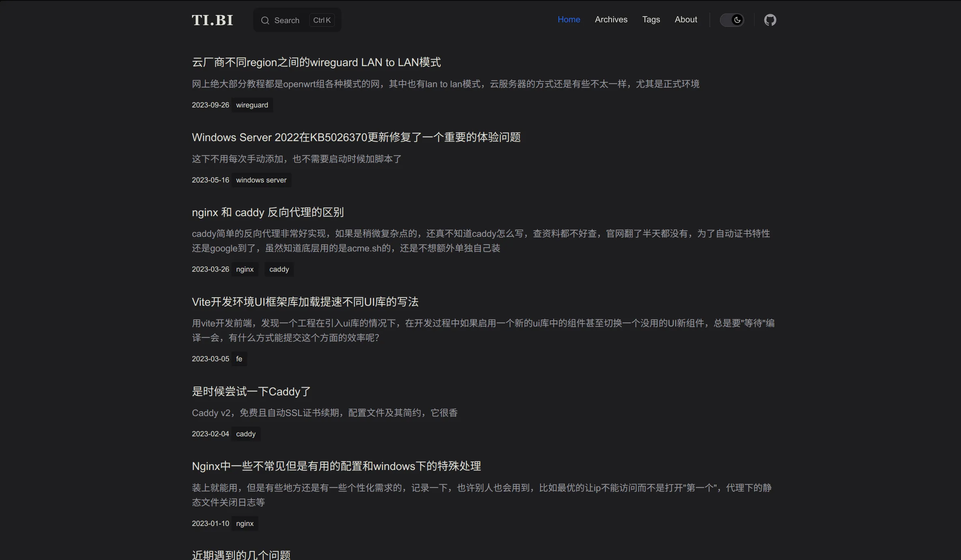This screenshot has width=961, height=560.
Task: Select the fe tag badge
Action: pyautogui.click(x=239, y=359)
